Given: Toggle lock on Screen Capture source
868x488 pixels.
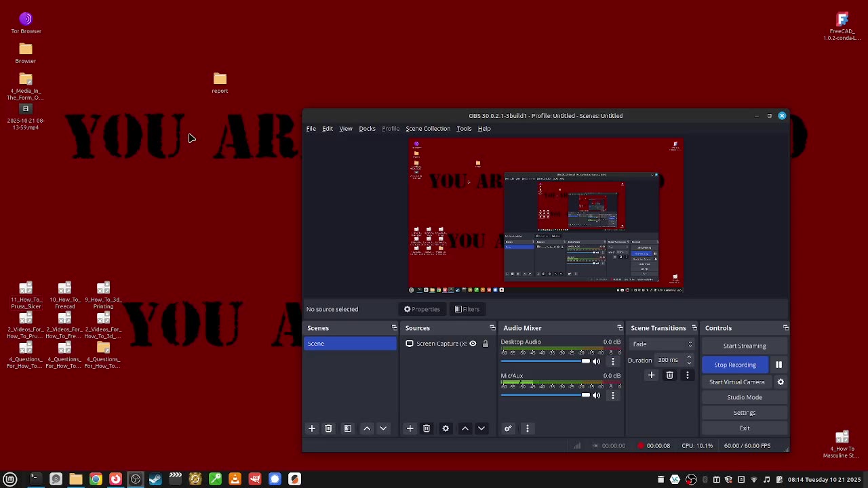Looking at the screenshot, I should click(x=485, y=344).
